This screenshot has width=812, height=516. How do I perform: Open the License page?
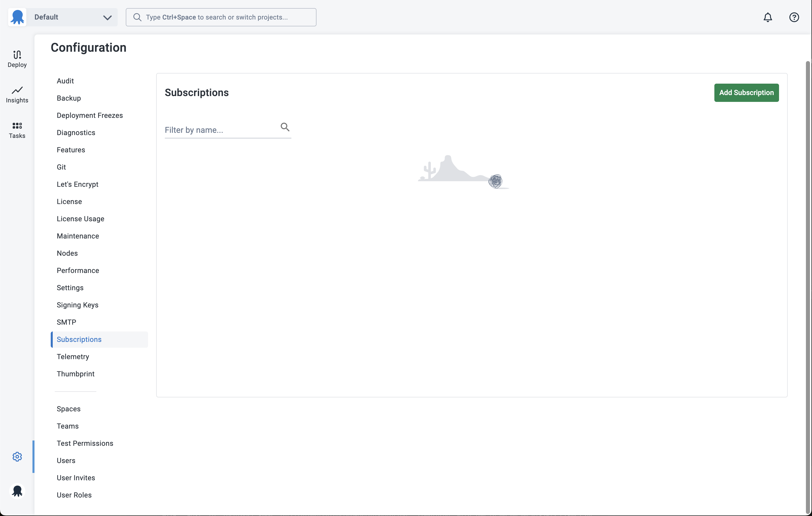pos(69,201)
